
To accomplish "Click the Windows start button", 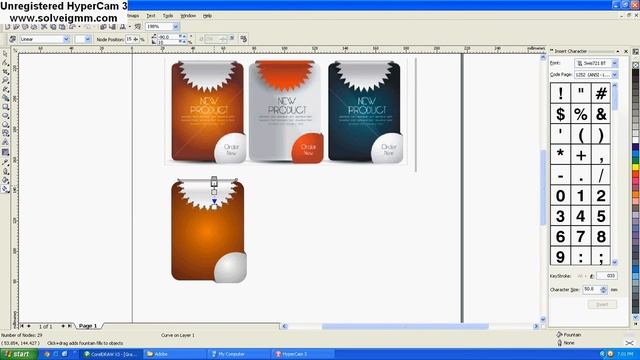I will (x=19, y=354).
